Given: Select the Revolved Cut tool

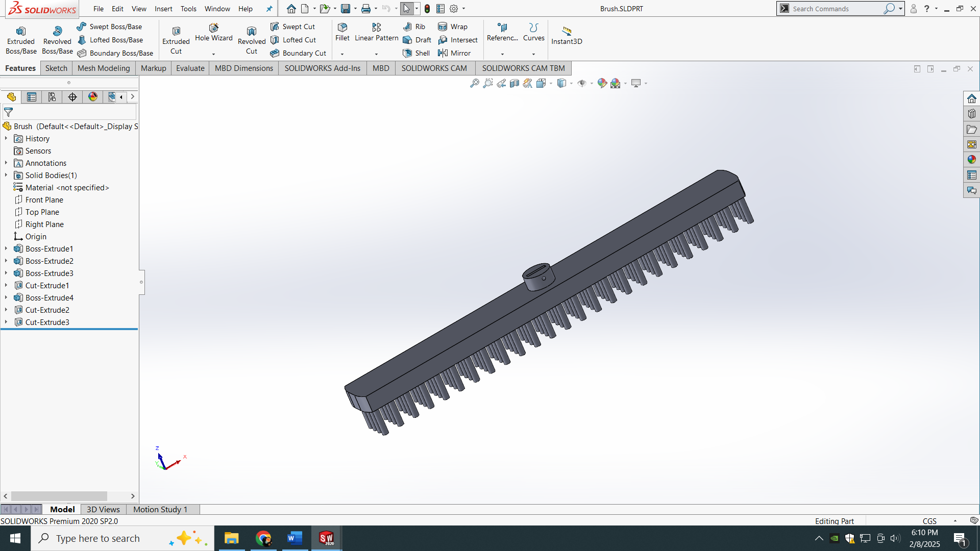Looking at the screenshot, I should tap(252, 40).
